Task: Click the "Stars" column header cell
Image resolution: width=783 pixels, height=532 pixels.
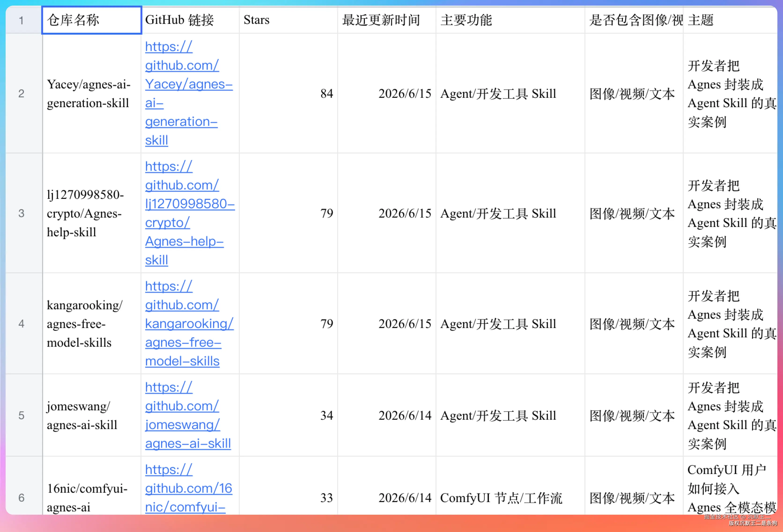Action: (x=288, y=20)
